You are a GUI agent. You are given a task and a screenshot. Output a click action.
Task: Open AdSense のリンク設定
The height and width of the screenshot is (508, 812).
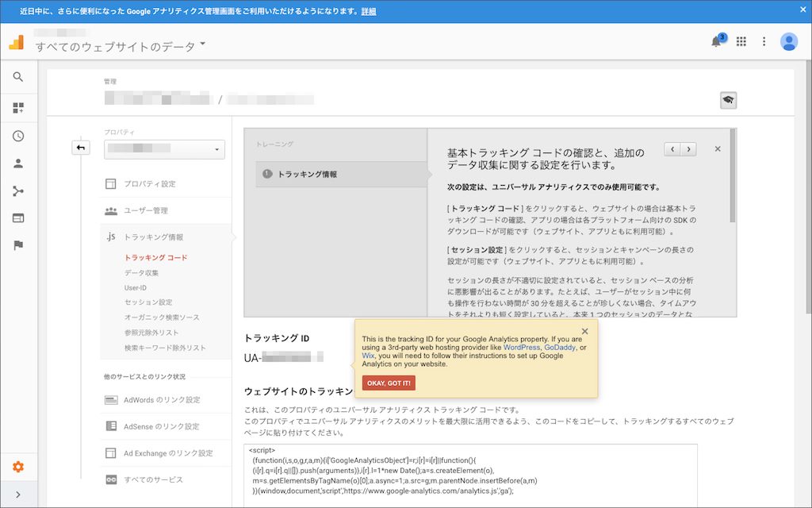click(x=162, y=426)
